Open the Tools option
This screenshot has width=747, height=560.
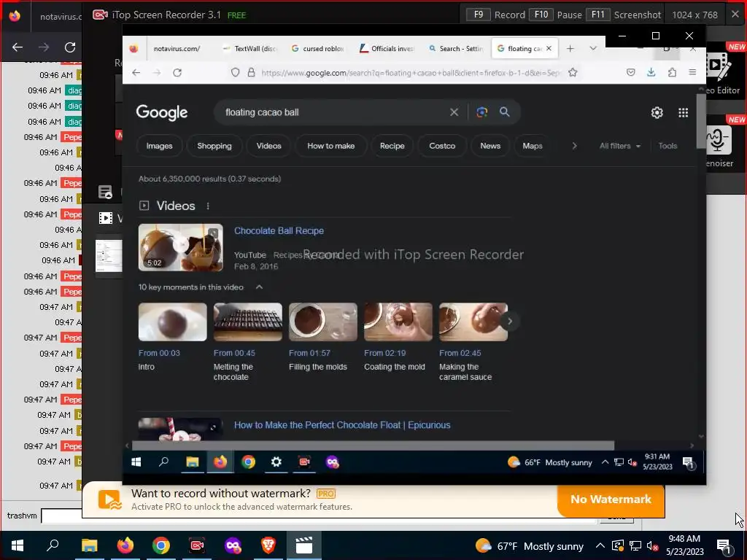coord(667,146)
